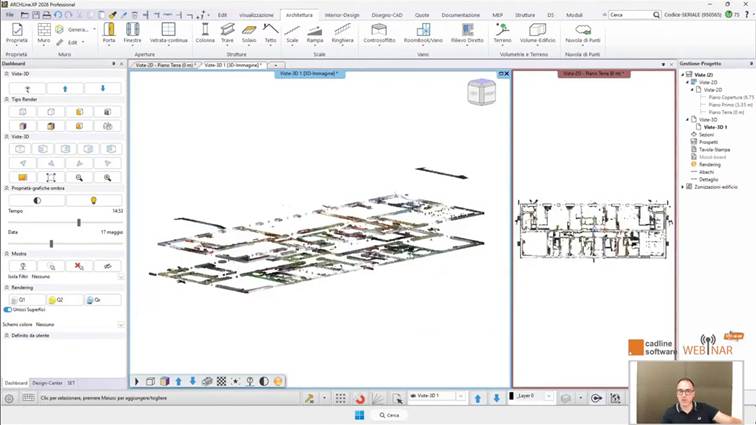This screenshot has width=756, height=425.
Task: Select the Muro wall tool
Action: coord(43,33)
